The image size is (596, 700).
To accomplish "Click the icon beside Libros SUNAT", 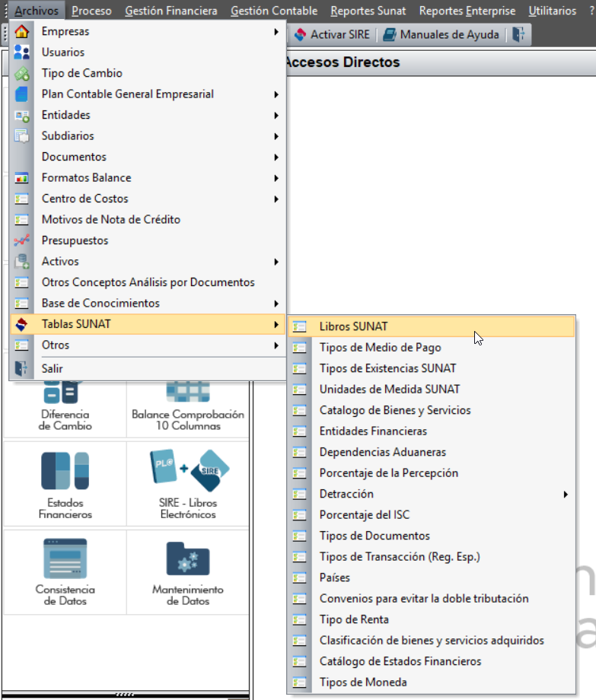I will click(300, 326).
